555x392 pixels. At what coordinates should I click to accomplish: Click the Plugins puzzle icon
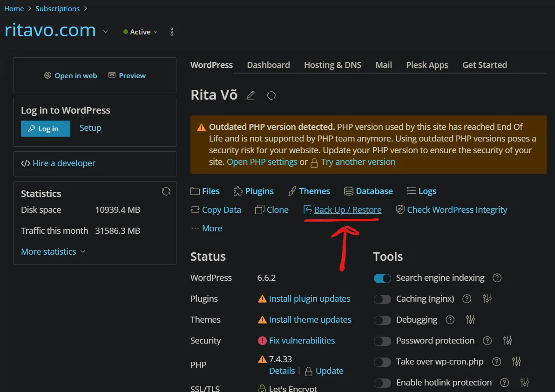[238, 191]
